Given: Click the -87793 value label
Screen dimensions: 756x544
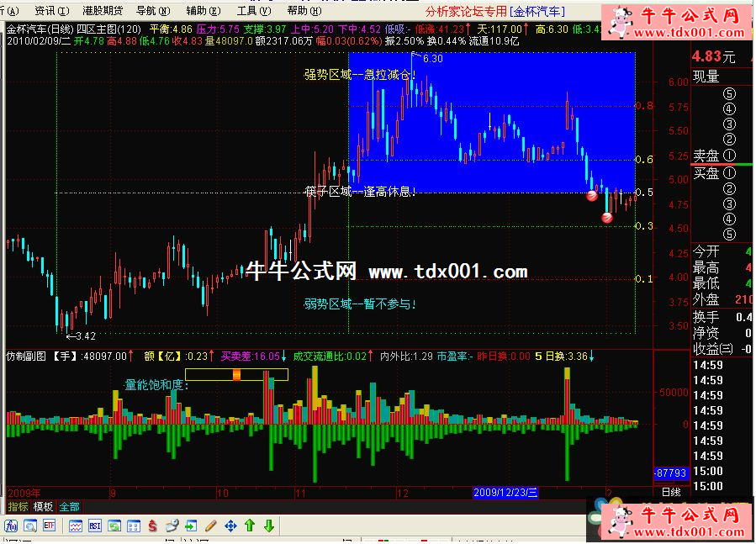Looking at the screenshot, I should point(670,473).
